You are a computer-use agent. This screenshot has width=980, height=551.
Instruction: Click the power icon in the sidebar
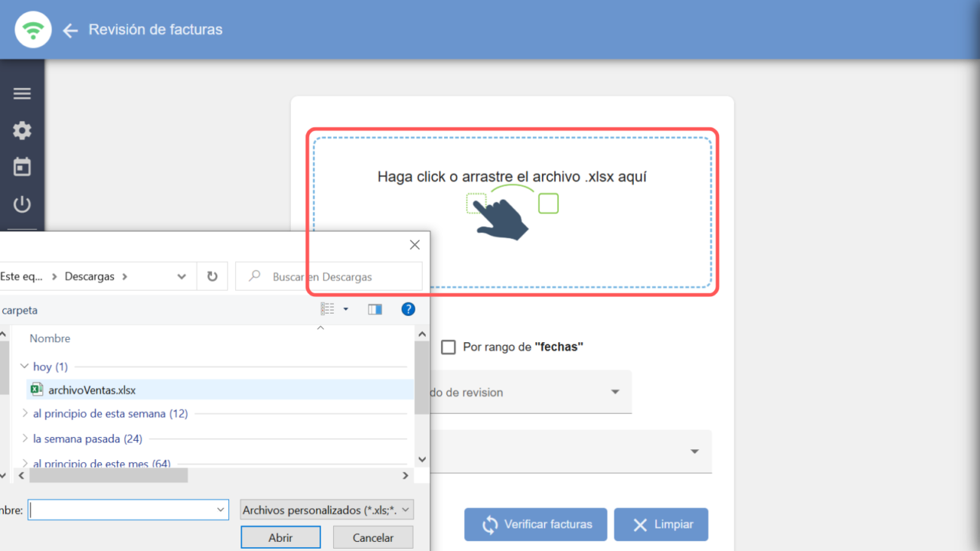coord(22,204)
